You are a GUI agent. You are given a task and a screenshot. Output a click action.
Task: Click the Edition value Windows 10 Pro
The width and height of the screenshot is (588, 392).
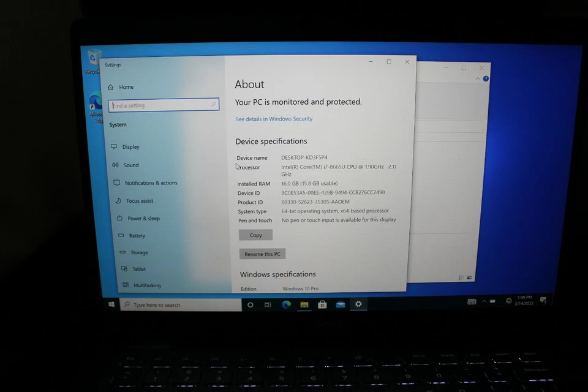pos(300,288)
